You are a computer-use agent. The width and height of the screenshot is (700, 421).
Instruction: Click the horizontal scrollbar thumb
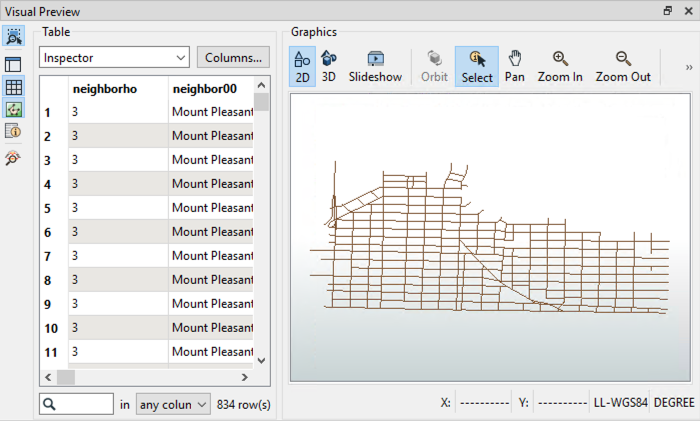[66, 378]
